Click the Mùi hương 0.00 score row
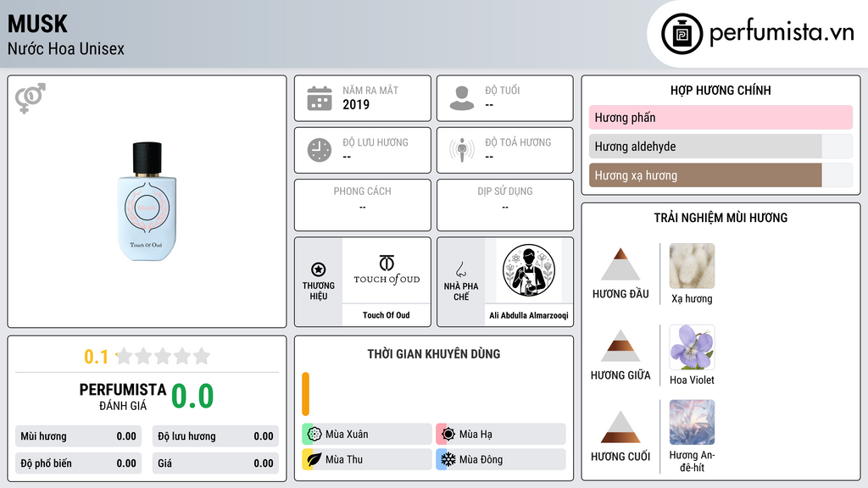This screenshot has width=868, height=488. (x=79, y=436)
